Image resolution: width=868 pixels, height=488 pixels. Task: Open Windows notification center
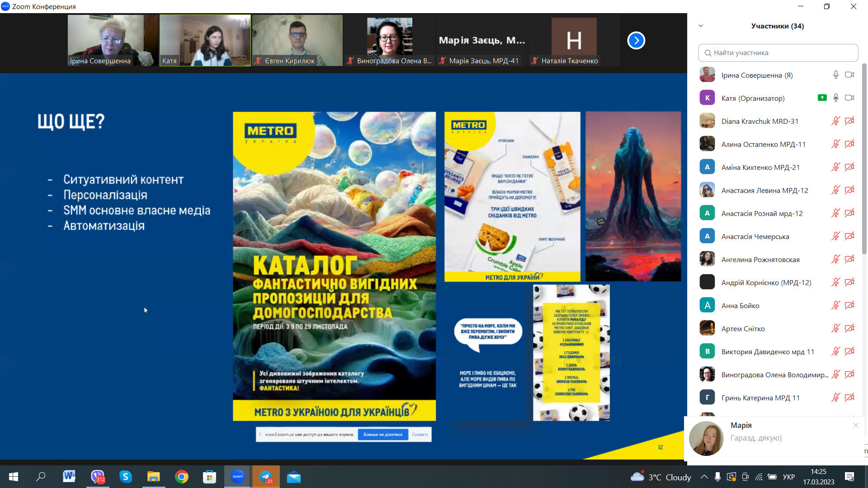click(849, 477)
